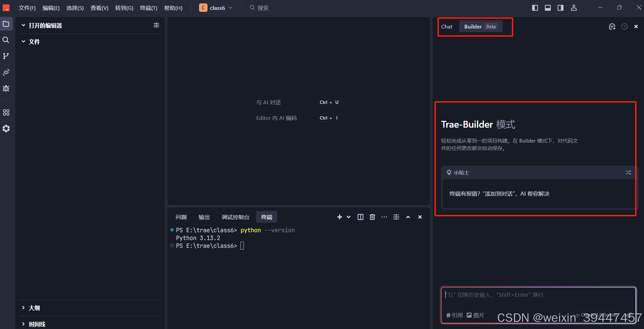Open the Source Control sidebar icon
644x329 pixels.
point(6,56)
